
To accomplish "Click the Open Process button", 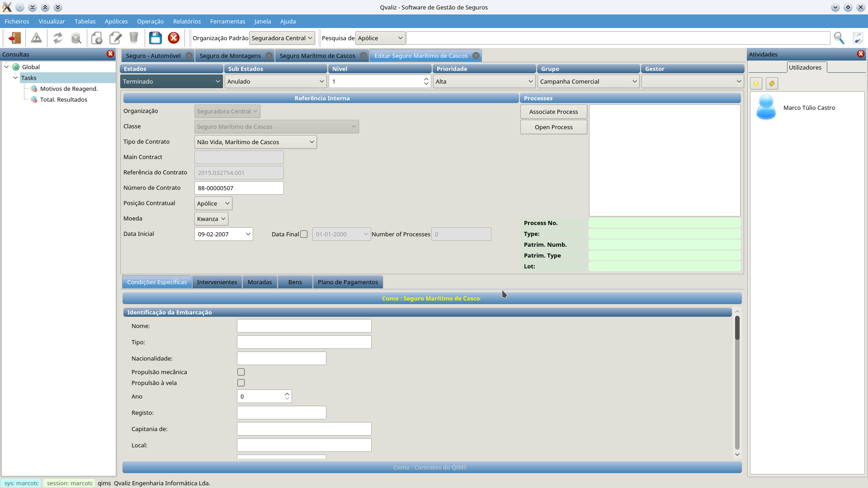I will 553,127.
